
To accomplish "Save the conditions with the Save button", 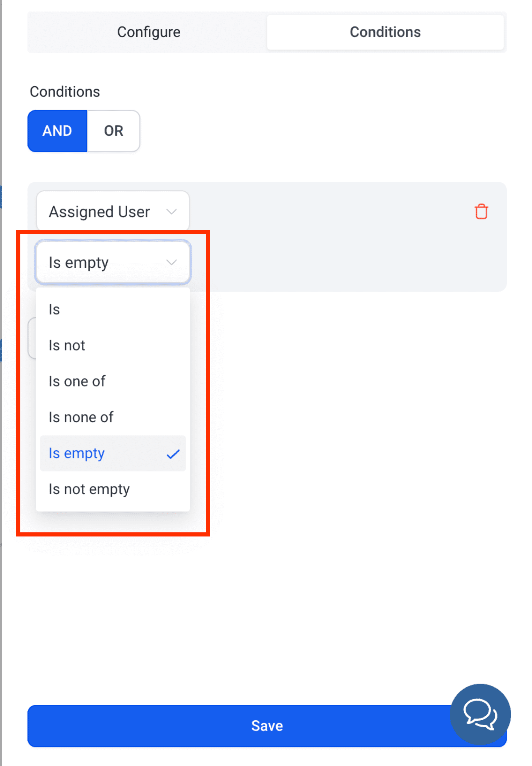I will coord(267,726).
